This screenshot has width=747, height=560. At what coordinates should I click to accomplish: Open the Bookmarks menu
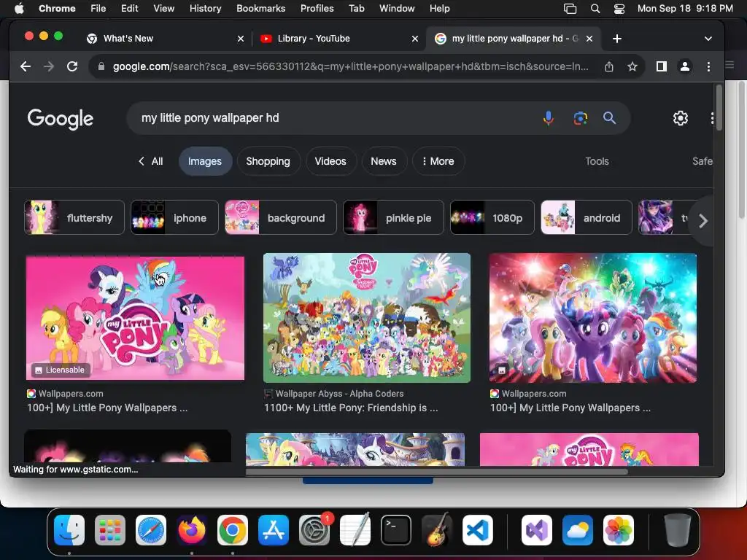click(x=260, y=9)
